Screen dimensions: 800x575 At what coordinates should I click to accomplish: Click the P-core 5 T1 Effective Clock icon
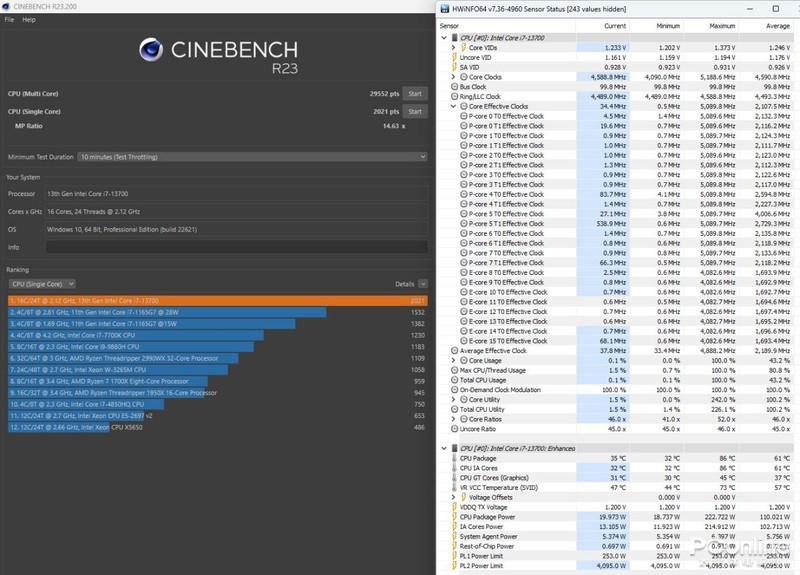click(464, 223)
